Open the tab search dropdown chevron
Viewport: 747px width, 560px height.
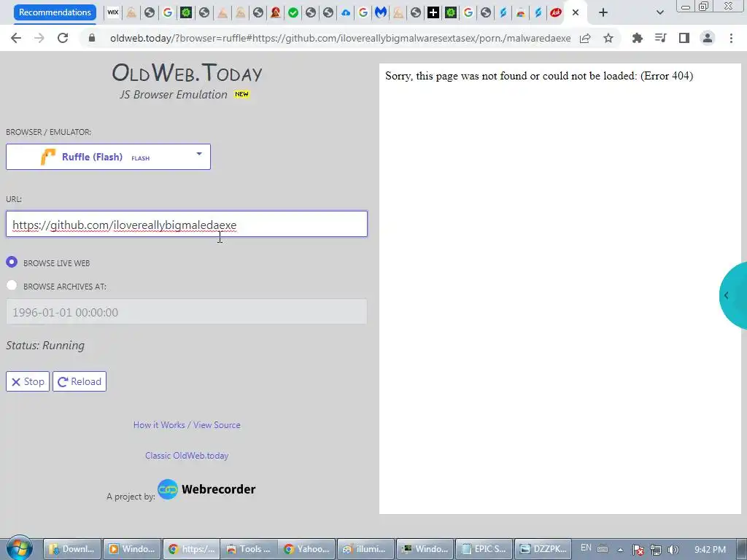(x=659, y=12)
